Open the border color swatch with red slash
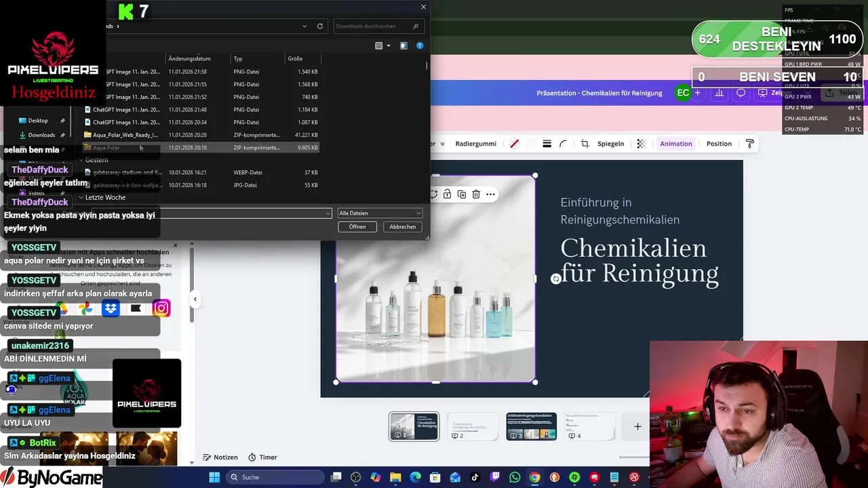This screenshot has width=868, height=488. (x=514, y=144)
